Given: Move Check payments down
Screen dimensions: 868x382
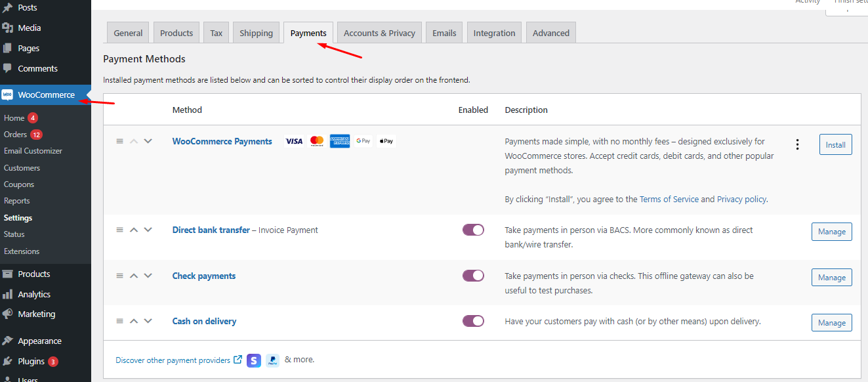Looking at the screenshot, I should [x=148, y=276].
